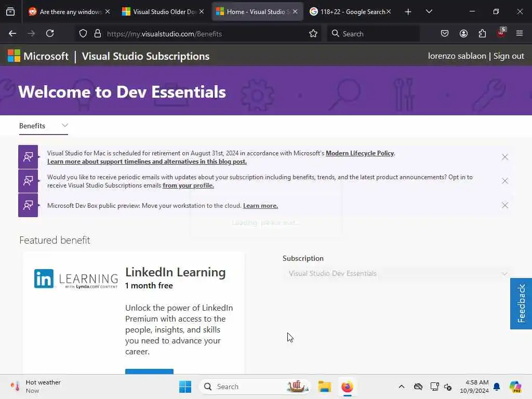Viewport: 532px width, 399px height.
Task: Click the Windows taskbar Search box
Action: 255,387
